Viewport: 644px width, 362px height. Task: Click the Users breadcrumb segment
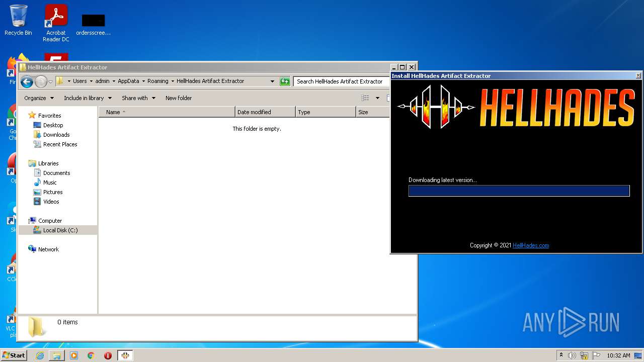79,81
